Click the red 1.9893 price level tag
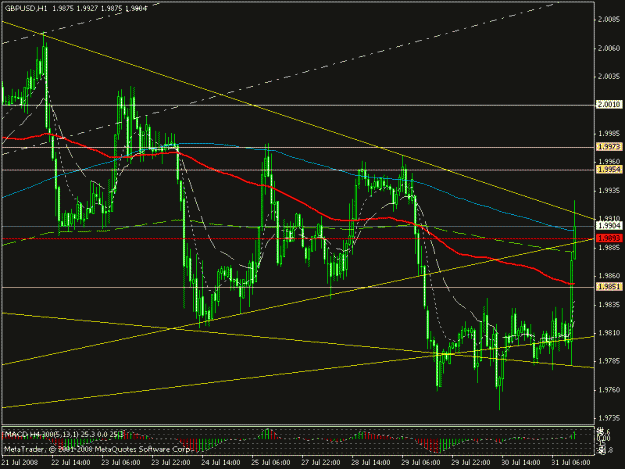Image resolution: width=625 pixels, height=469 pixels. 609,238
